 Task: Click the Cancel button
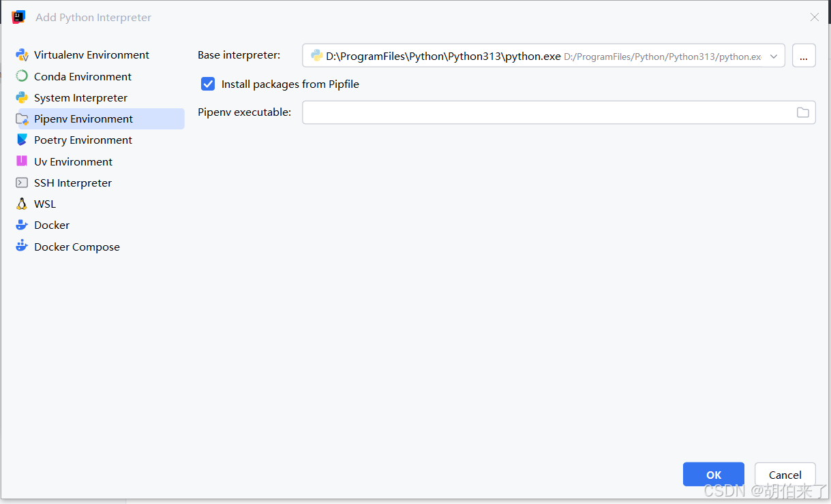[x=785, y=475]
